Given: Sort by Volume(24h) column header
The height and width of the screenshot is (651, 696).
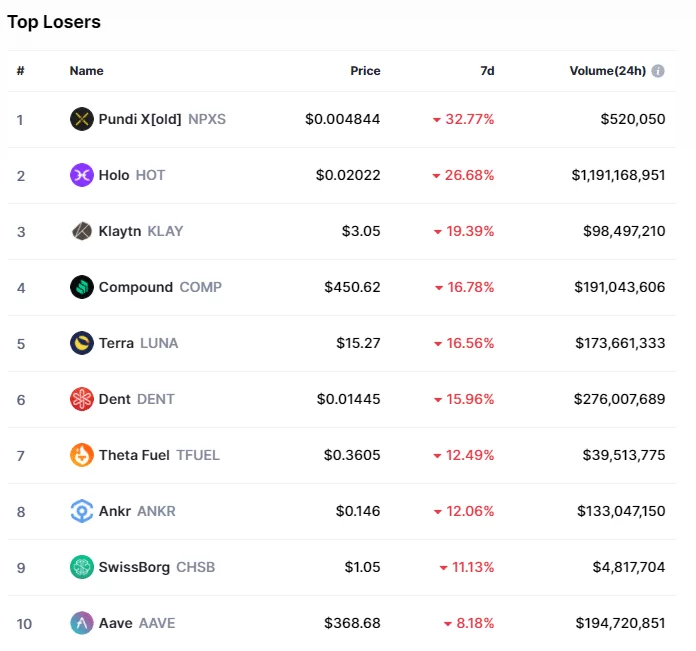Looking at the screenshot, I should coord(606,71).
